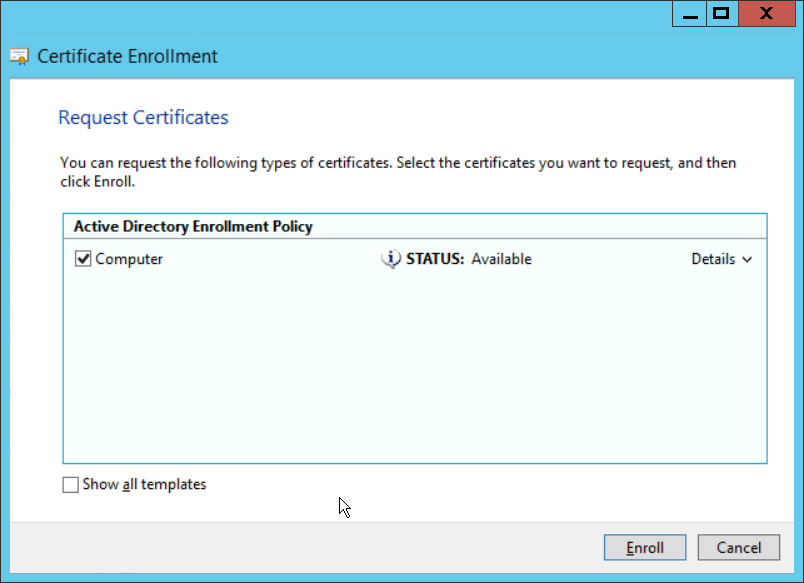The image size is (804, 583).
Task: Click the status information icon
Action: click(x=391, y=259)
